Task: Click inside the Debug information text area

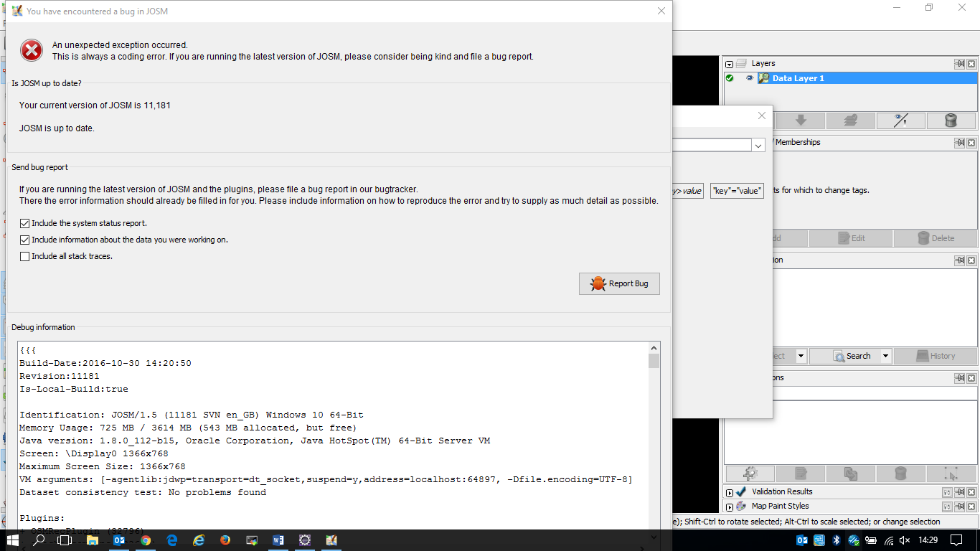Action: click(x=333, y=438)
